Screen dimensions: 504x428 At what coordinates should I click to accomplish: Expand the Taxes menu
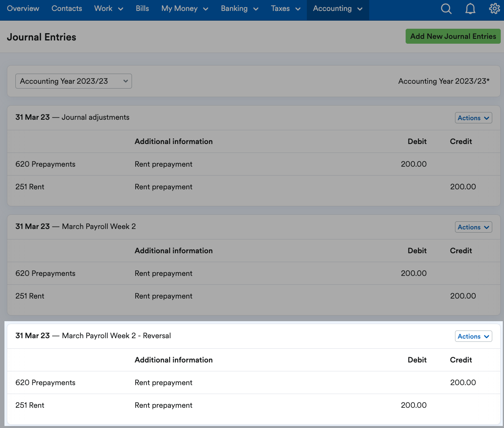click(286, 8)
